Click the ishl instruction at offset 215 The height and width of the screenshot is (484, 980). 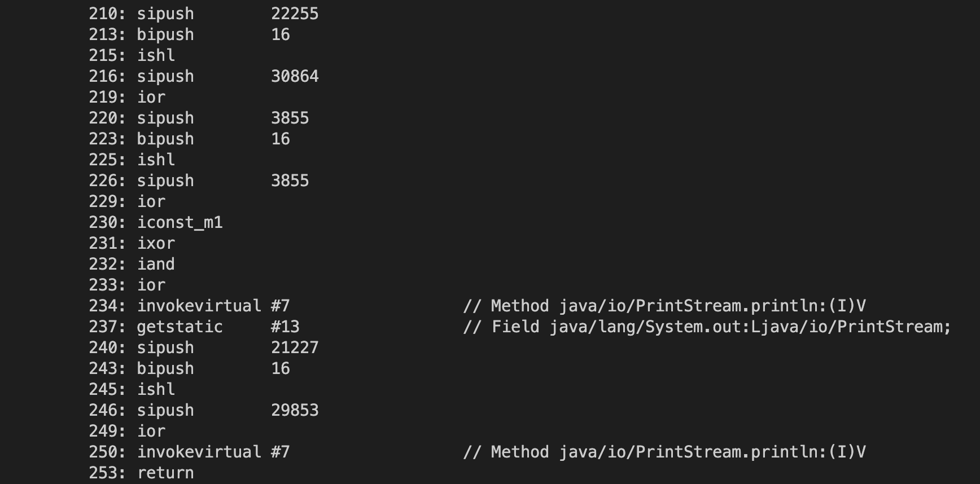click(156, 55)
